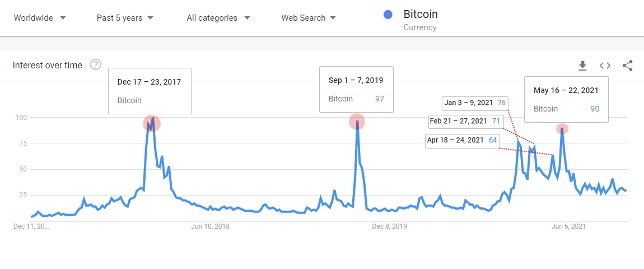Click the Dec 17 – 23, 2017 peak marker
This screenshot has height=269, width=644.
click(x=152, y=123)
